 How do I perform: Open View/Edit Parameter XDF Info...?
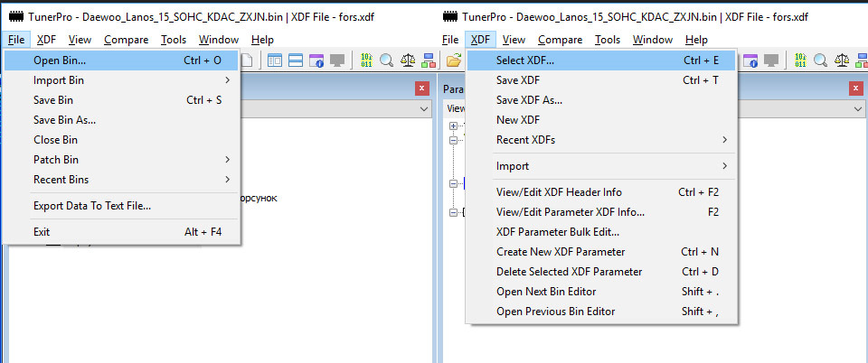pos(601,212)
